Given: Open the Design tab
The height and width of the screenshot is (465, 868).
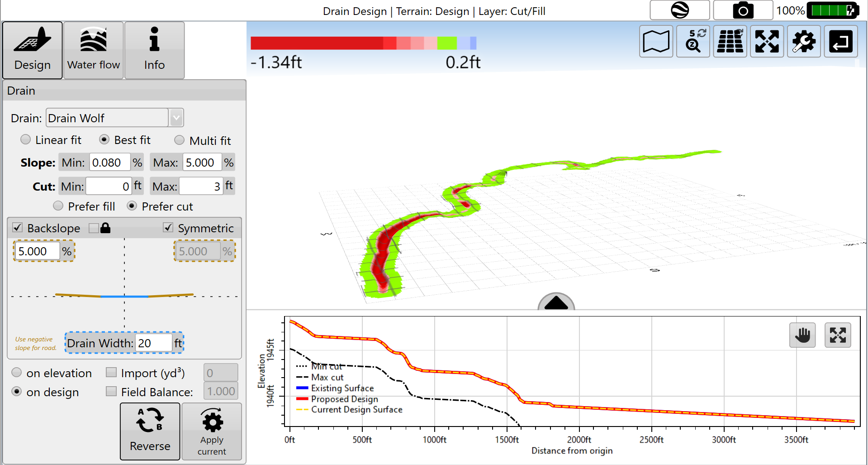Looking at the screenshot, I should (33, 50).
